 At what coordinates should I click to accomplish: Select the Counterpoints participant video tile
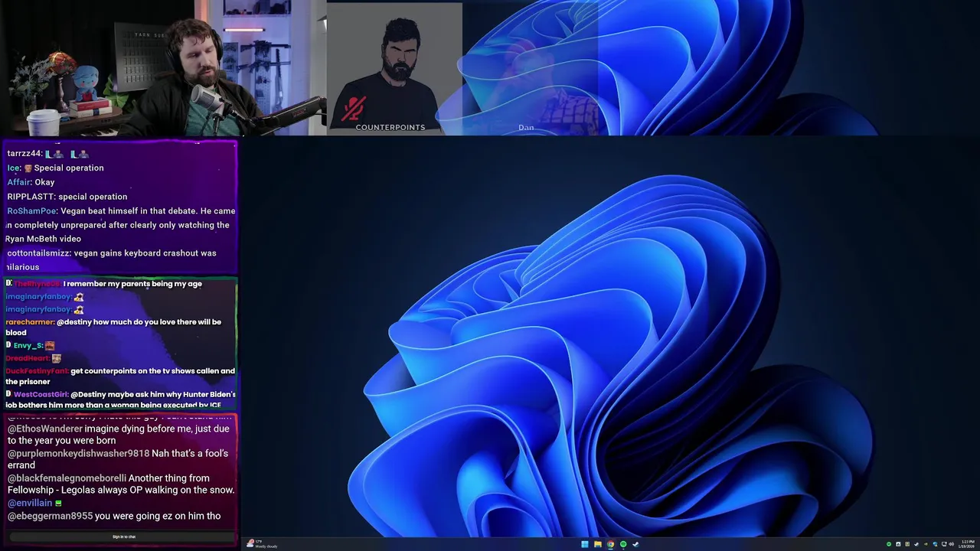(394, 69)
